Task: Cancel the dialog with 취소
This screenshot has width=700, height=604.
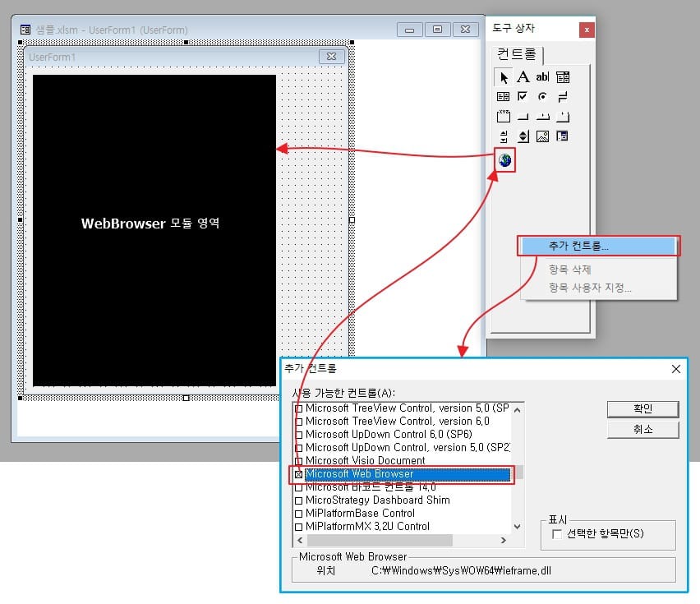Action: point(642,430)
